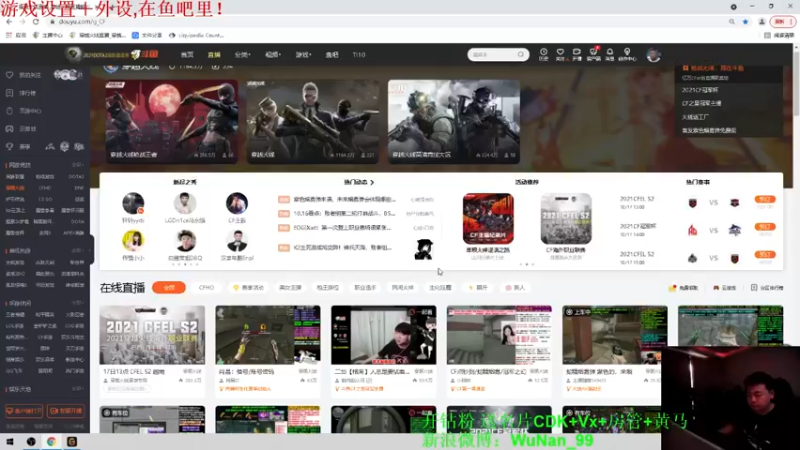Click the search magnifier in the Douyu search box
The height and width of the screenshot is (450, 800).
point(520,55)
